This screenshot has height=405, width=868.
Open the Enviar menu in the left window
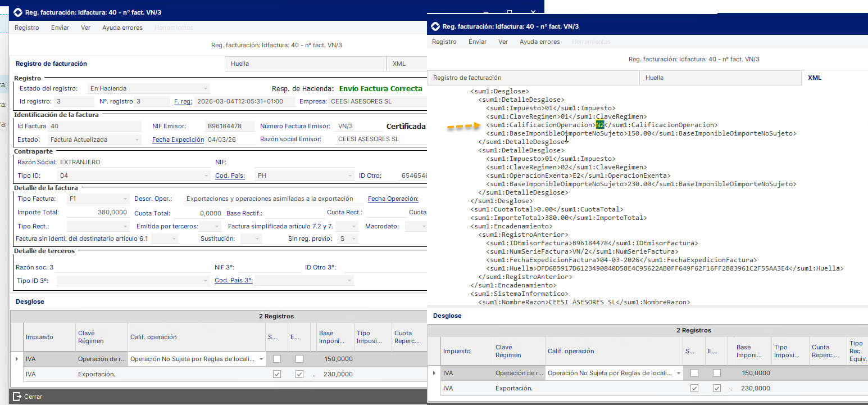pos(60,28)
